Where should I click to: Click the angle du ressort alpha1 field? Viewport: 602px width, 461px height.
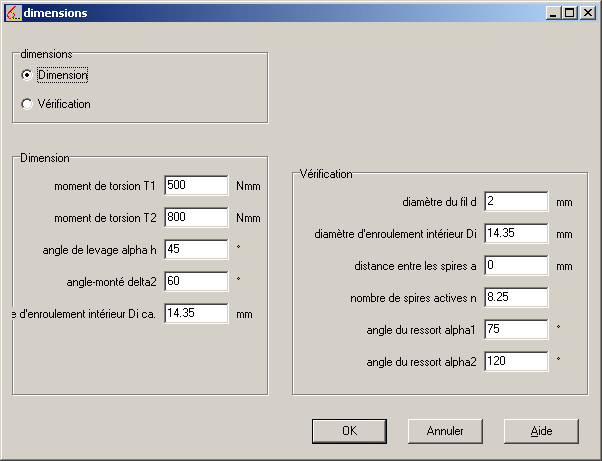(x=515, y=329)
